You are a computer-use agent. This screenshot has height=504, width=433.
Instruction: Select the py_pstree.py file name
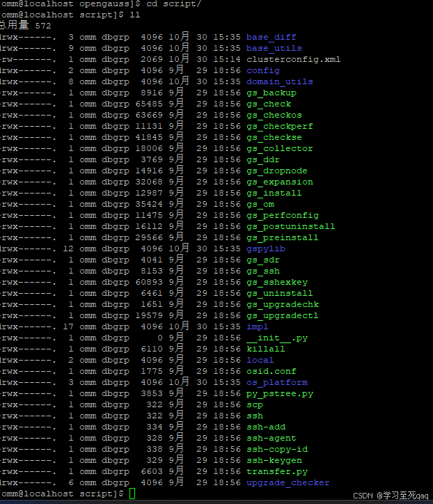pyautogui.click(x=279, y=393)
